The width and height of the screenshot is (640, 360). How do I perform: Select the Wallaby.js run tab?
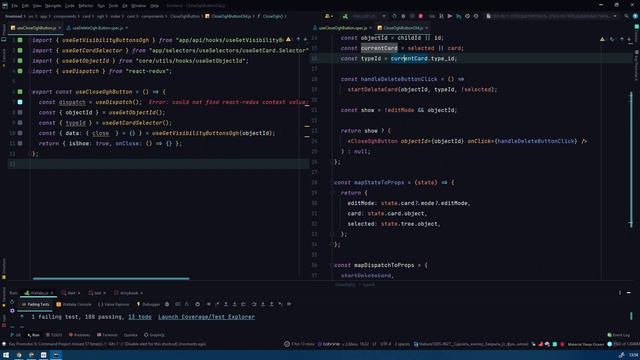point(39,293)
